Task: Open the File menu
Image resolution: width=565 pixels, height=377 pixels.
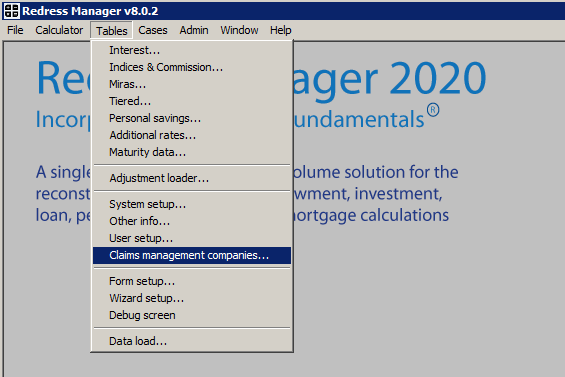Action: click(x=15, y=30)
